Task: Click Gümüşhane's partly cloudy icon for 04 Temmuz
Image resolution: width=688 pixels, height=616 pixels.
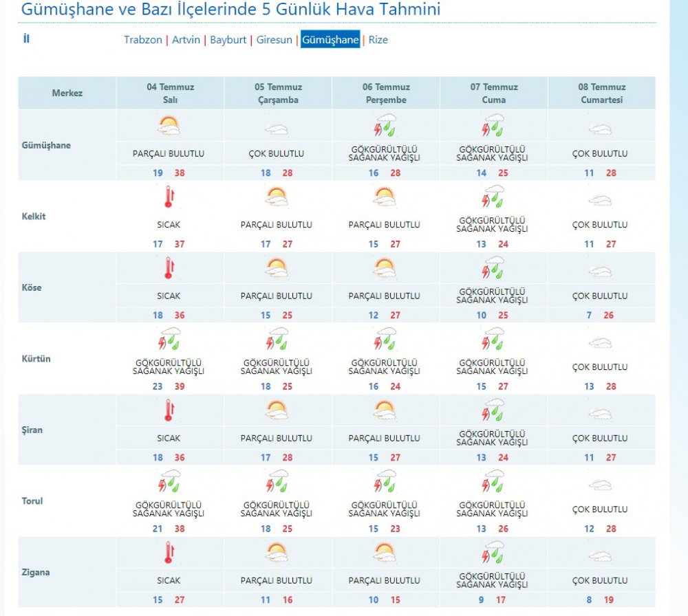Action: (169, 126)
